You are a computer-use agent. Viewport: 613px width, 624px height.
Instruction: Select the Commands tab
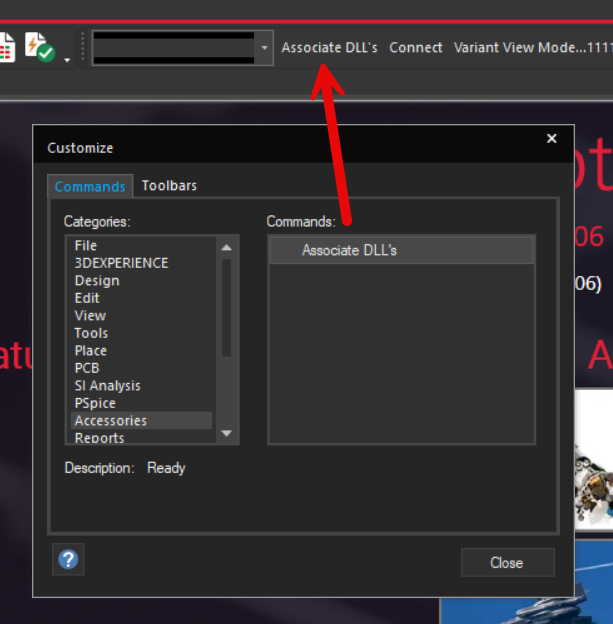(x=90, y=187)
